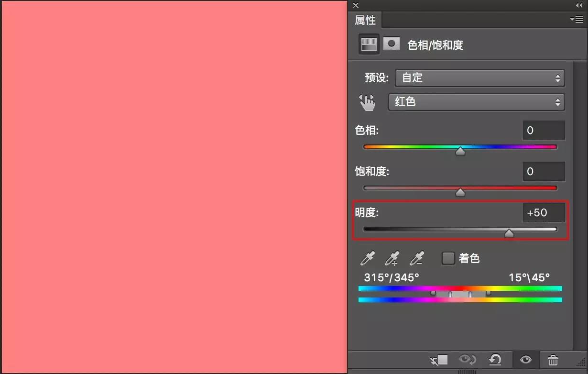
Task: Open the 预设 preset dropdown
Action: pyautogui.click(x=480, y=77)
